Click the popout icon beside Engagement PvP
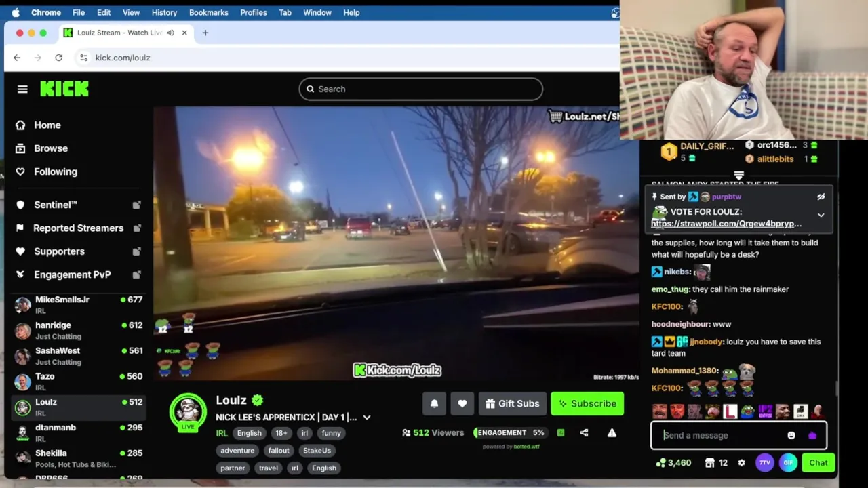 click(x=136, y=274)
